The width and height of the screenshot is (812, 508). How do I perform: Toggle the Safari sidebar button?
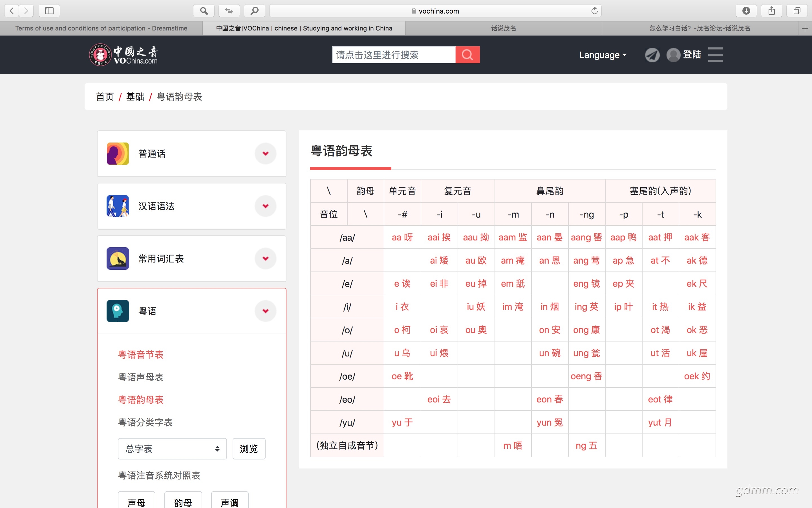pyautogui.click(x=49, y=11)
